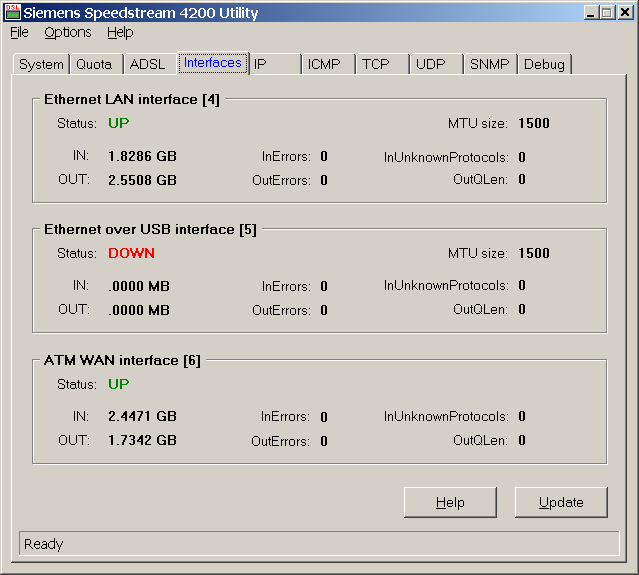639x575 pixels.
Task: Switch to the System tab
Action: [x=41, y=64]
